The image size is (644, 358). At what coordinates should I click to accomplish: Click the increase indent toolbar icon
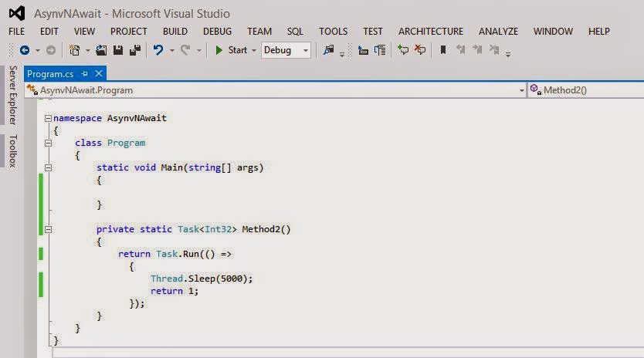coord(380,50)
